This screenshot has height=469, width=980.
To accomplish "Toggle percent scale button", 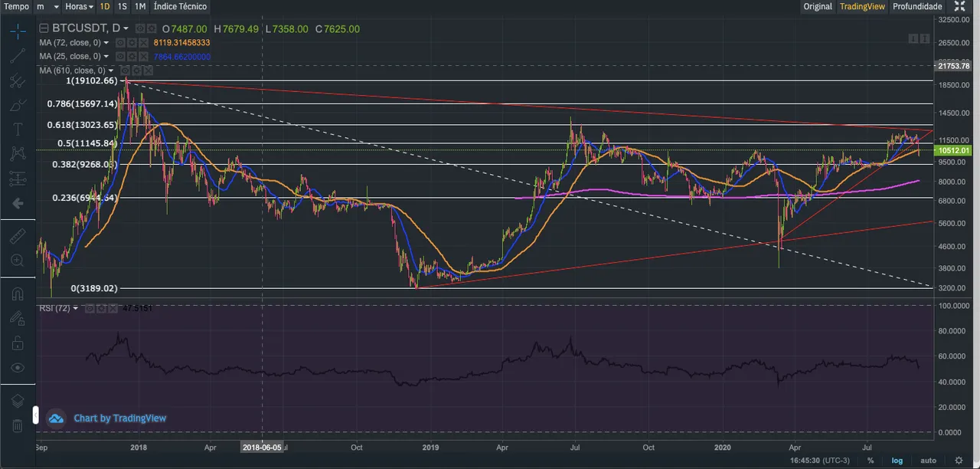I will [x=871, y=461].
